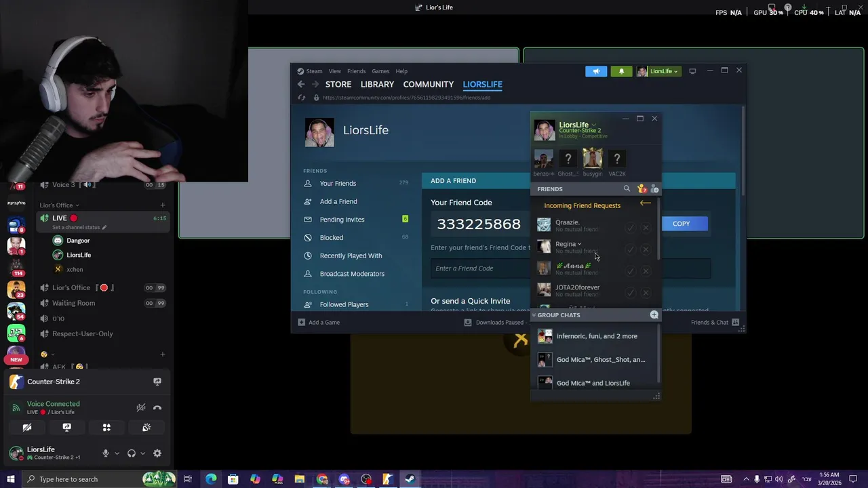Click add a friend icon in friends list

pos(654,189)
